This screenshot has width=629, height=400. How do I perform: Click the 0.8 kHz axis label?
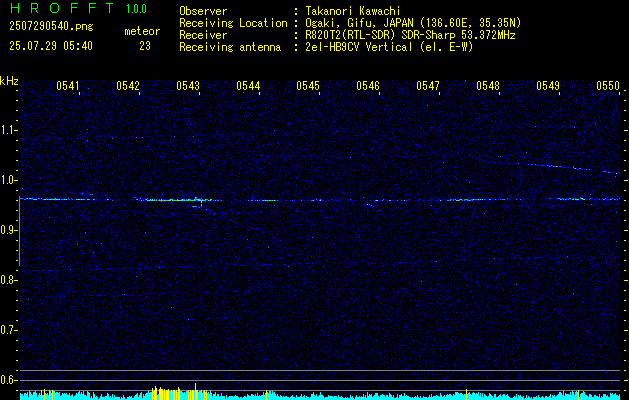click(8, 280)
